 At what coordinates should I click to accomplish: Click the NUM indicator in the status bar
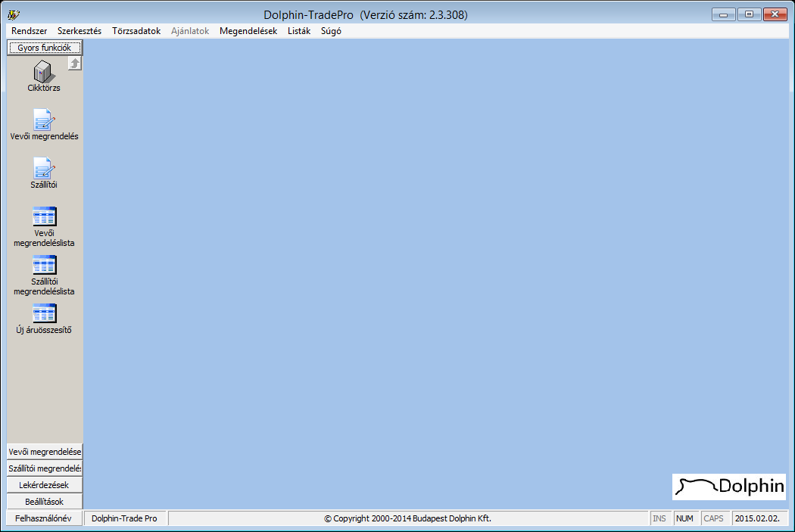tap(684, 518)
